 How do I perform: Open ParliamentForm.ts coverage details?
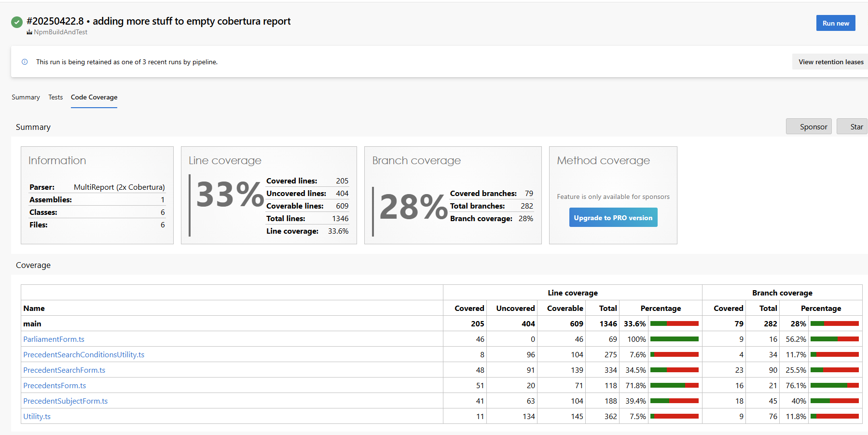54,339
